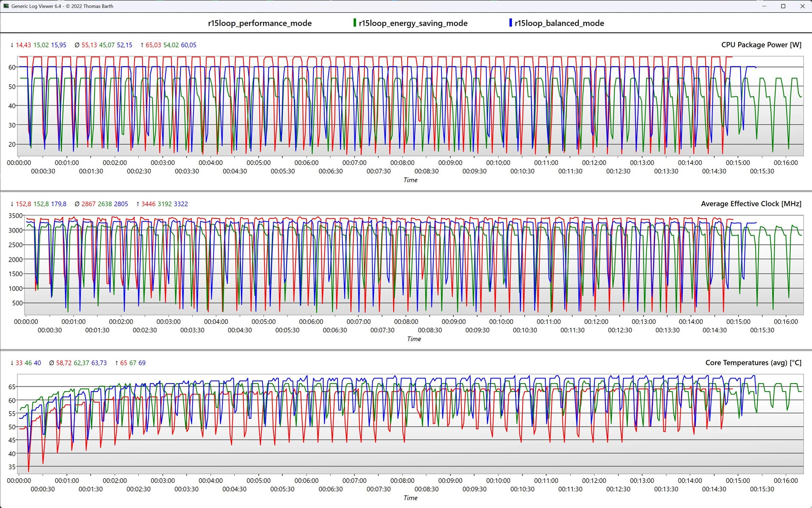This screenshot has width=812, height=508.
Task: Click the 00:08:00 tick on the power chart
Action: (x=402, y=163)
